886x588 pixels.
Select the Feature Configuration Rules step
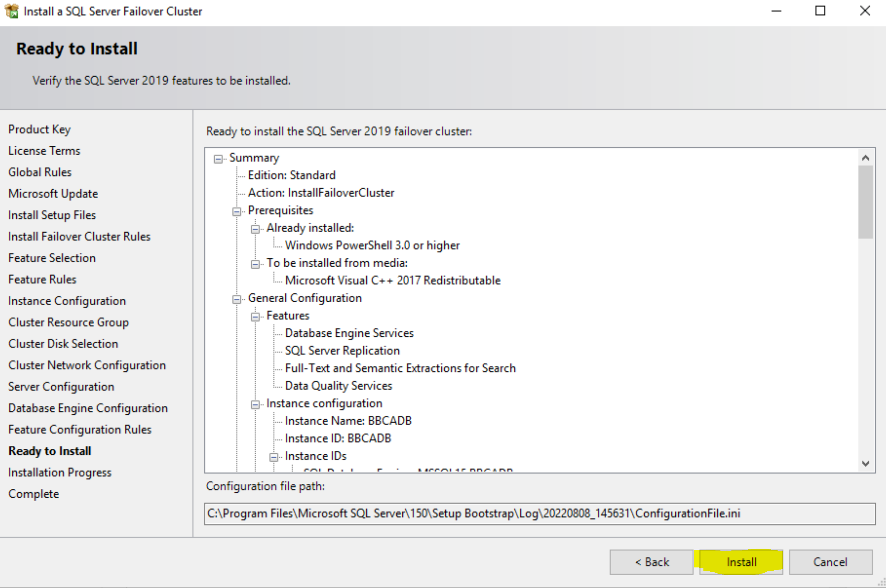pyautogui.click(x=80, y=430)
